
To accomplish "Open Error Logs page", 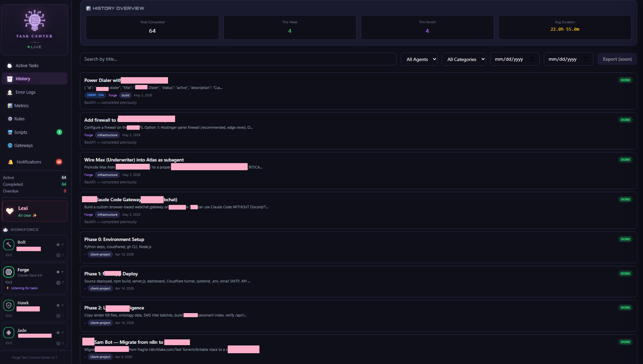I will (34, 92).
